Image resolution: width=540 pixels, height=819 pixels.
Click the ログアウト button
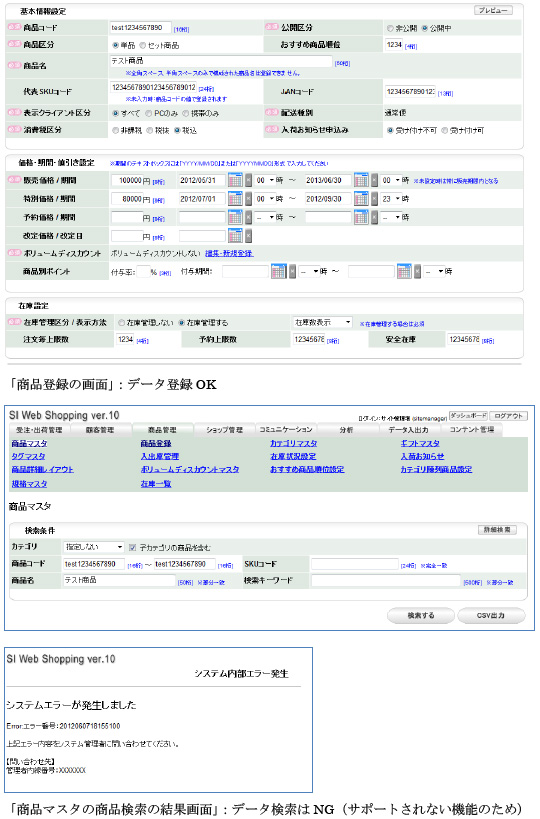coord(509,416)
